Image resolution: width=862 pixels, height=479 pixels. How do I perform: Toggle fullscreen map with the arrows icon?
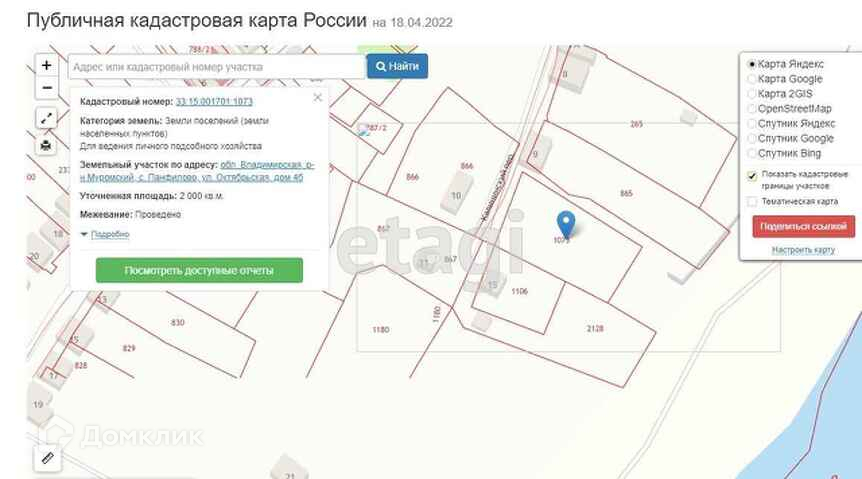click(x=47, y=118)
